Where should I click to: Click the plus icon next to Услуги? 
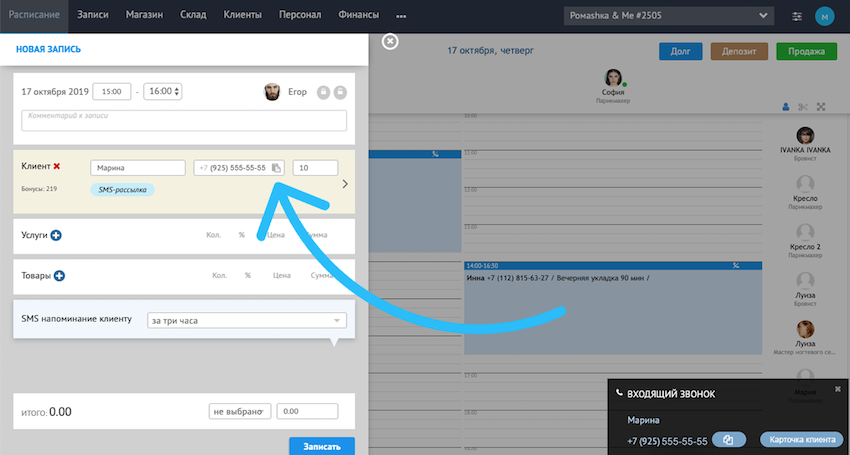[x=56, y=235]
